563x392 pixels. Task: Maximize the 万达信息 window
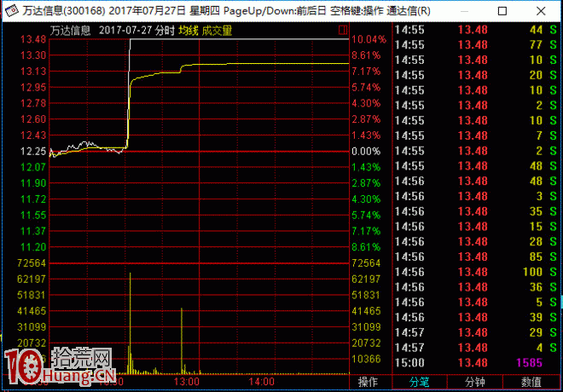click(502, 11)
